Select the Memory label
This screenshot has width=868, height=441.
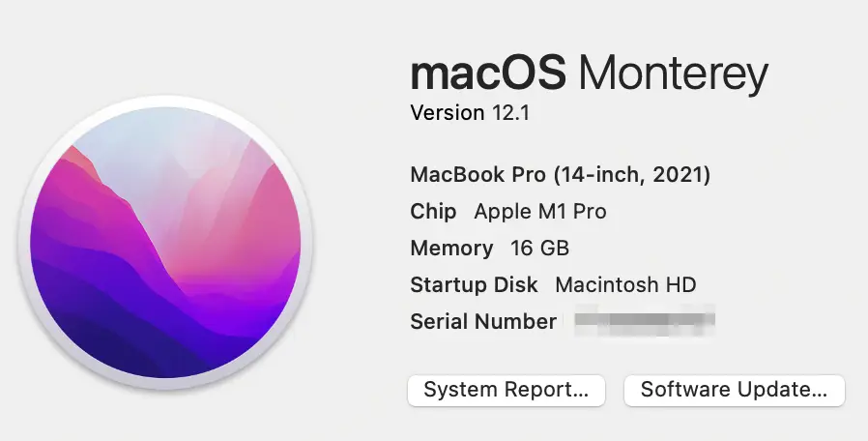coord(451,249)
